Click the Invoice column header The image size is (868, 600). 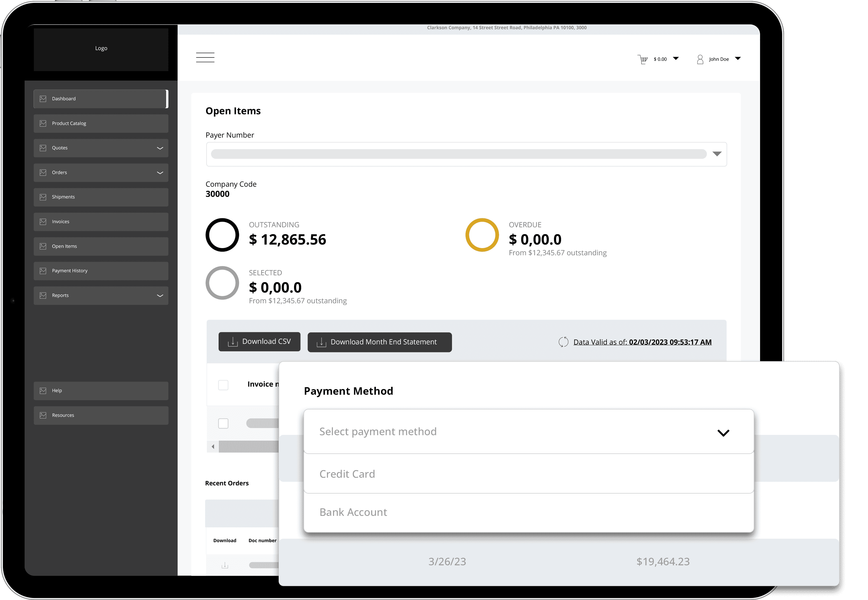coord(263,384)
